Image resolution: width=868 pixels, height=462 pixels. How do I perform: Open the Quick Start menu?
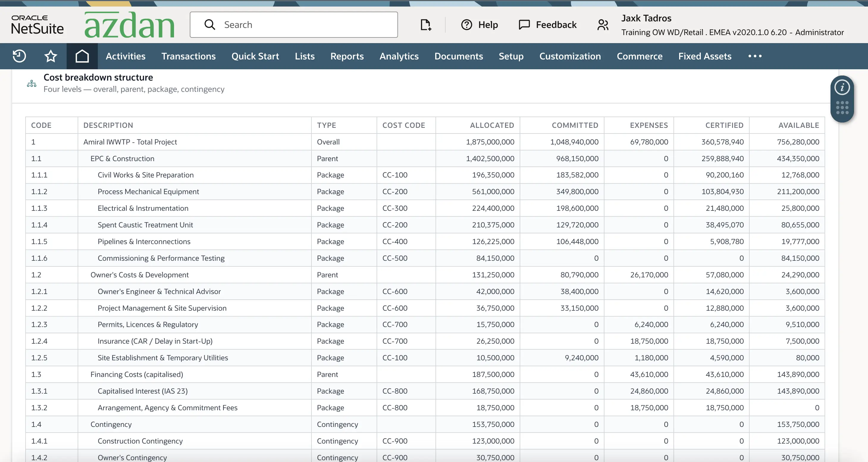click(255, 56)
